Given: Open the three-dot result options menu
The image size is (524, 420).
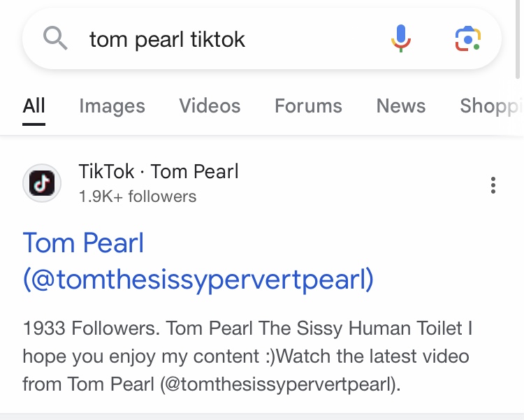Looking at the screenshot, I should (493, 185).
